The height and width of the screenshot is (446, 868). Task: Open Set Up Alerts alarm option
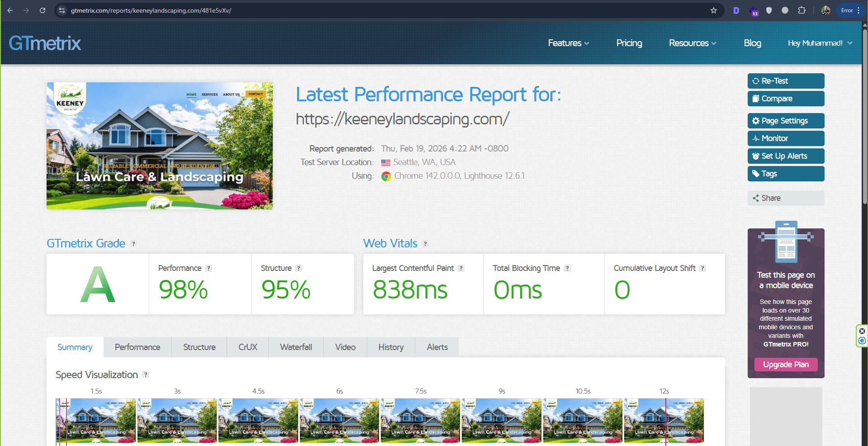(x=785, y=156)
